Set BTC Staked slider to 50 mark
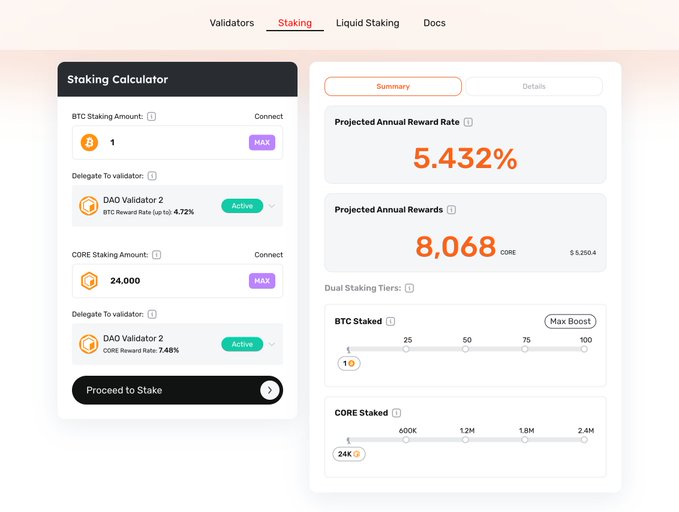 tap(466, 349)
